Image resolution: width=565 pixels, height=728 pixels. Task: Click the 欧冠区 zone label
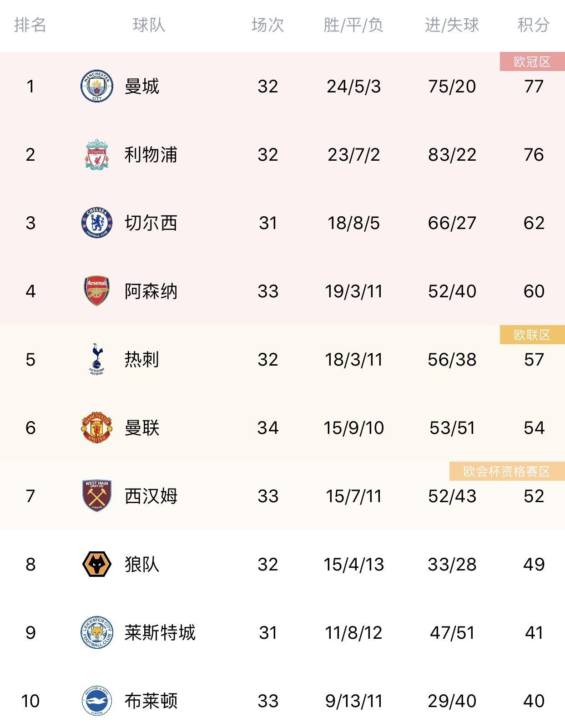click(x=532, y=62)
